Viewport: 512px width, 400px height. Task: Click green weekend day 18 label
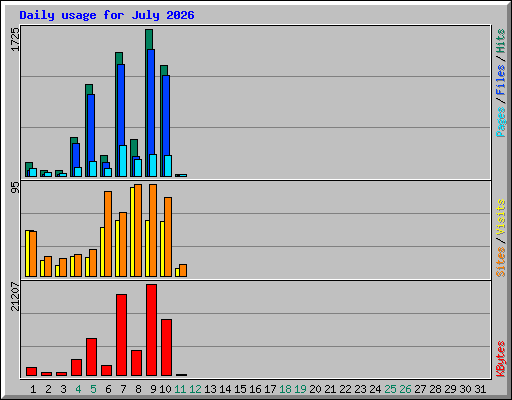click(x=285, y=389)
